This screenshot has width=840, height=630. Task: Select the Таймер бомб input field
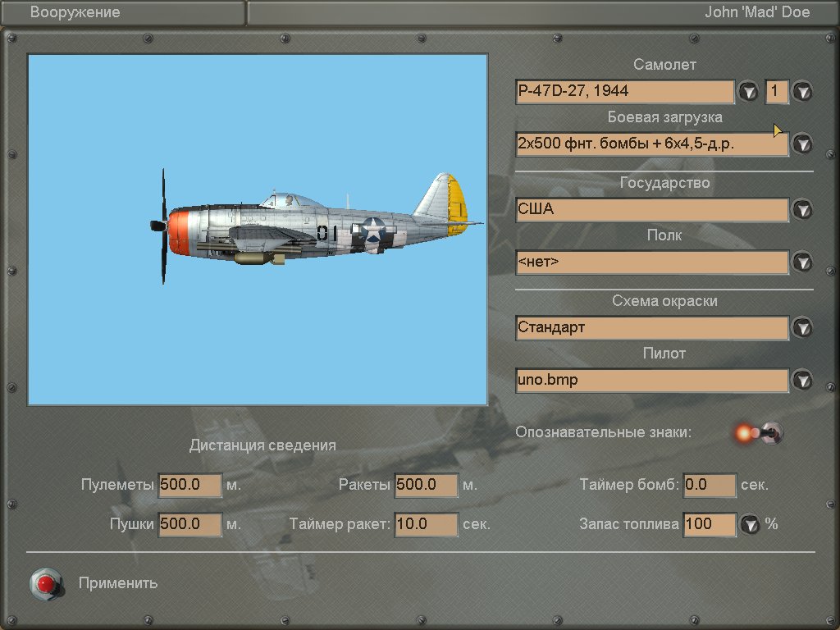point(710,485)
